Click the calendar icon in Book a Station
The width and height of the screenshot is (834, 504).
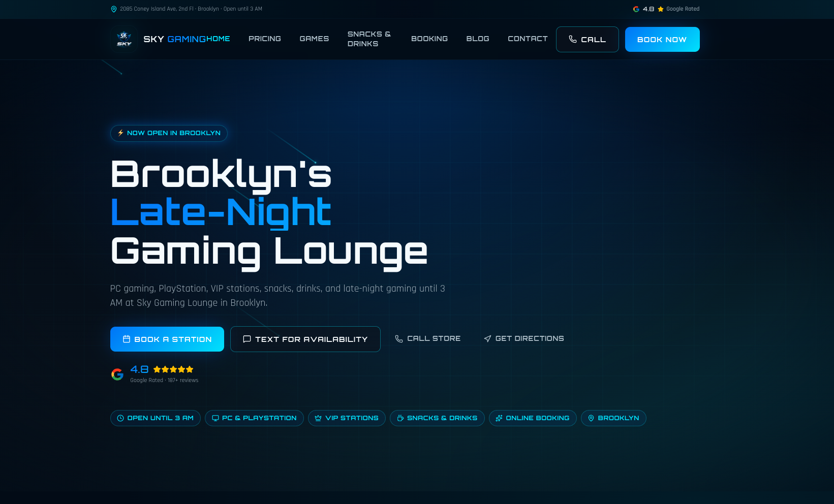(127, 339)
